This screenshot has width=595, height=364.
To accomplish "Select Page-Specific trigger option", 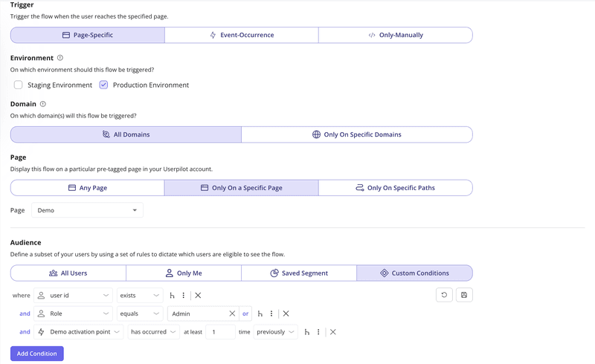I will pyautogui.click(x=88, y=35).
